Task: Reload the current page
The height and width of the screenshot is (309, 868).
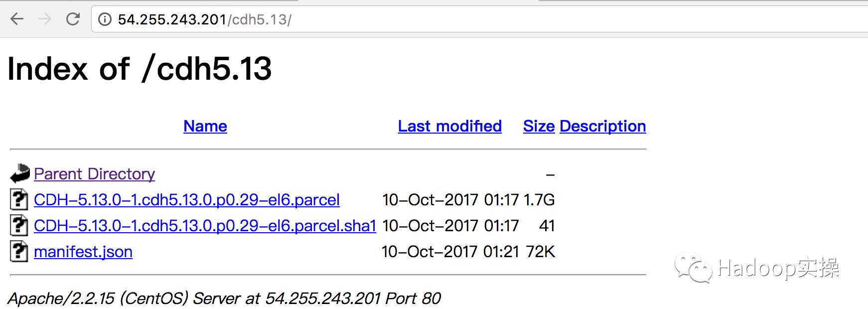Action: tap(73, 19)
